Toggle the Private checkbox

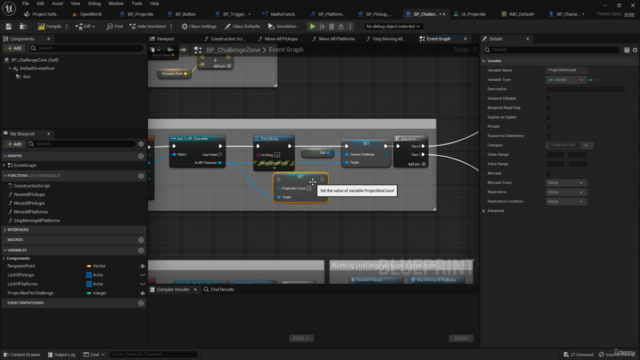click(549, 127)
